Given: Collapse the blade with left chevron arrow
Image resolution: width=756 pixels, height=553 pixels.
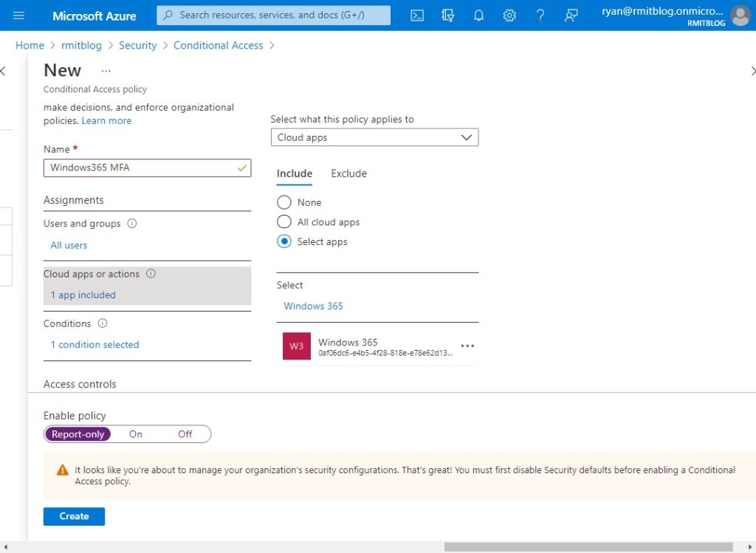Looking at the screenshot, I should coord(4,72).
